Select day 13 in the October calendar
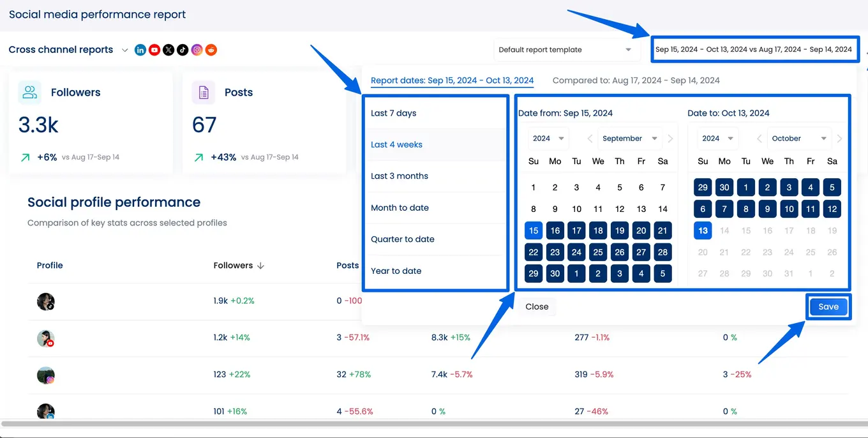Viewport: 868px width, 438px height. (x=702, y=230)
